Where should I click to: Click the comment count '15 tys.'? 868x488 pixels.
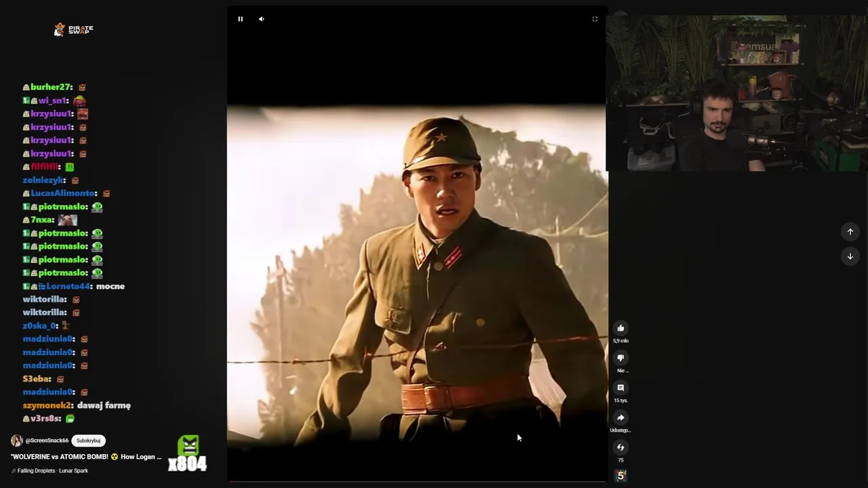620,401
